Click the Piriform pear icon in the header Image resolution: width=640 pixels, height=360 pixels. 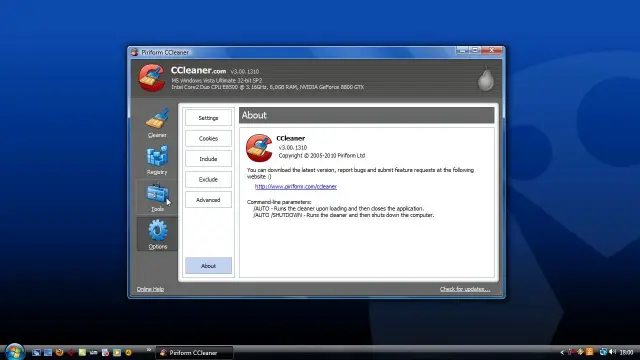click(x=486, y=78)
